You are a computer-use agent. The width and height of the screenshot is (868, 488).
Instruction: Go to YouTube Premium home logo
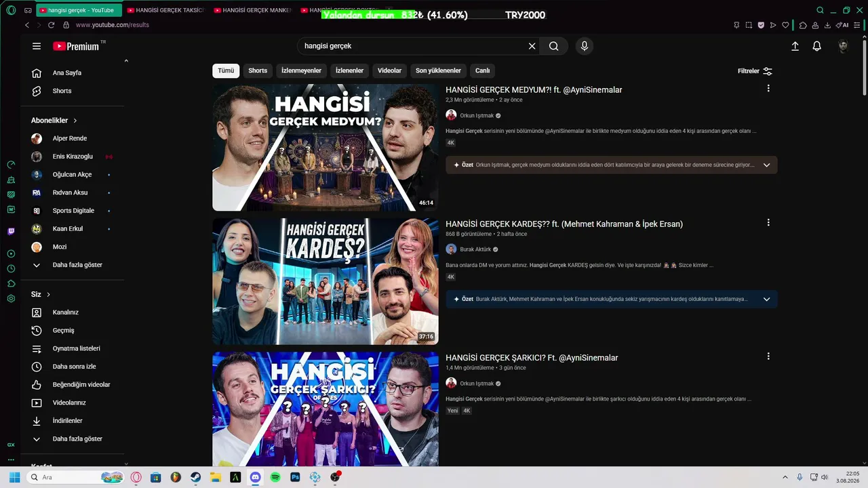point(76,46)
